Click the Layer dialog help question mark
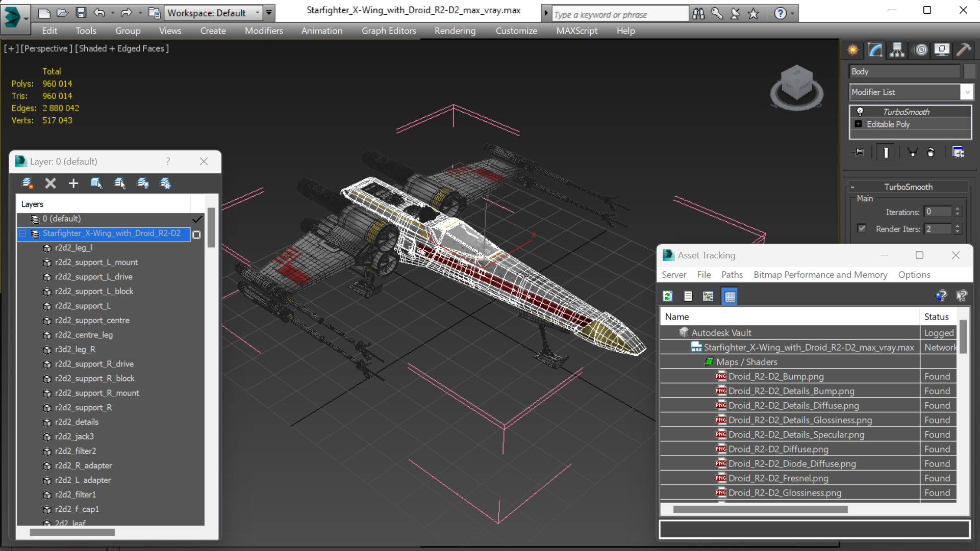The height and width of the screenshot is (551, 980). click(168, 161)
